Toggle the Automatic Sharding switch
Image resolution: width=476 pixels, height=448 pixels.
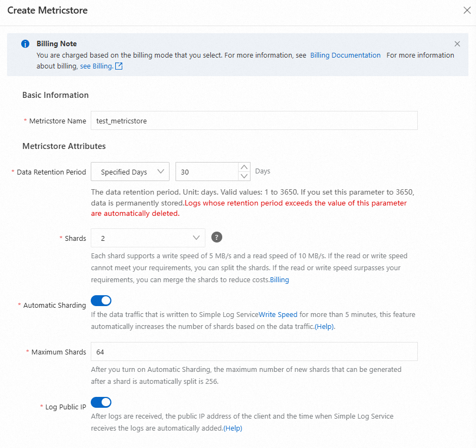[101, 301]
